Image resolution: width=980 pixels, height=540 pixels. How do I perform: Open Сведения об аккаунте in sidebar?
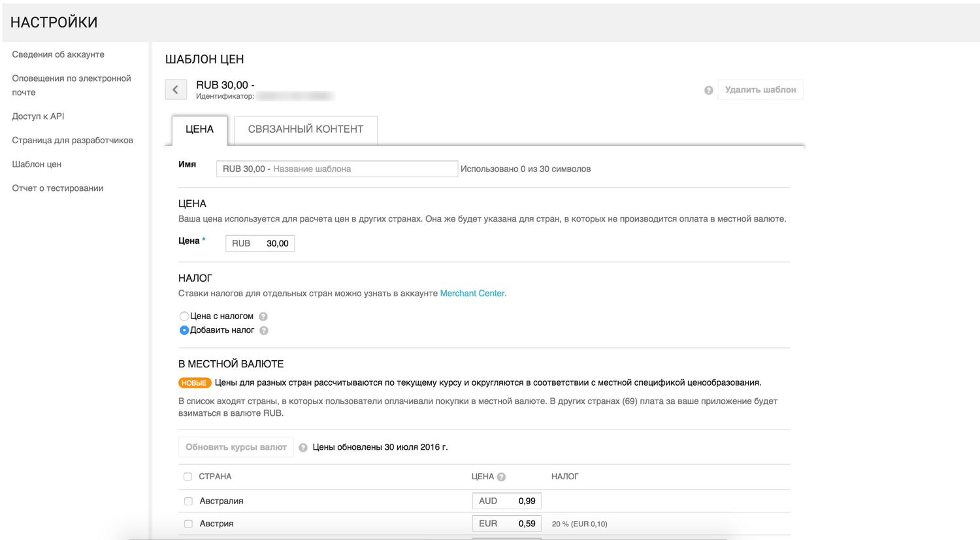[x=58, y=54]
